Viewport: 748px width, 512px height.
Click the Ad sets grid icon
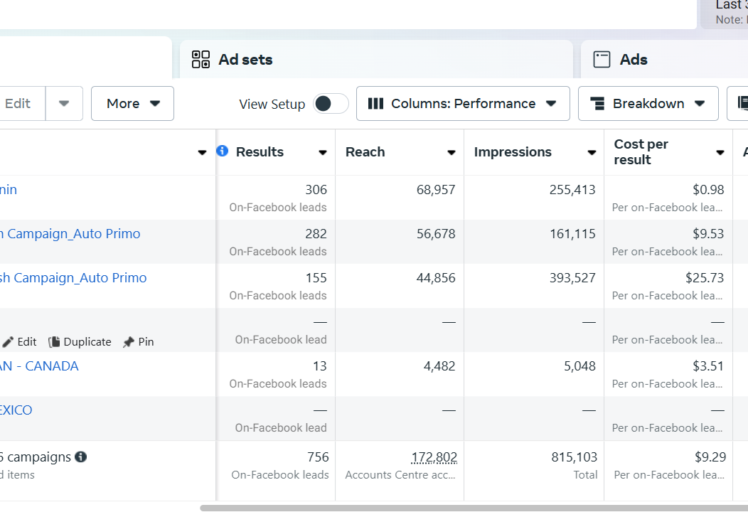(201, 60)
